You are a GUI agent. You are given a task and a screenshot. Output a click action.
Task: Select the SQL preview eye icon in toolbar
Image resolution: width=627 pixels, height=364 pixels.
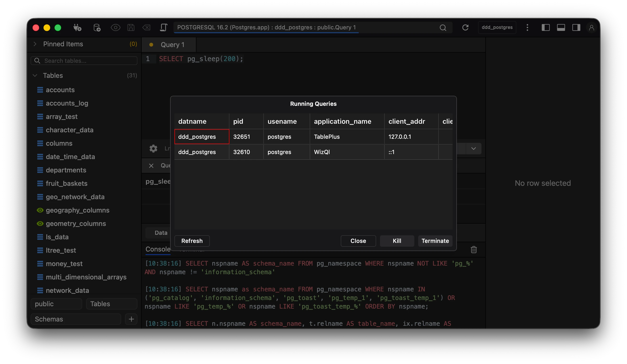point(115,28)
